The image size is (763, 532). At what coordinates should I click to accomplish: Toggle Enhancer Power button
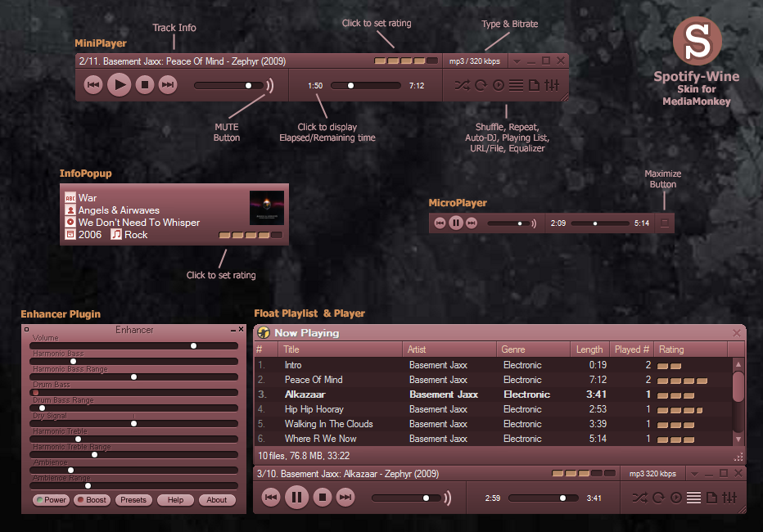click(x=51, y=500)
